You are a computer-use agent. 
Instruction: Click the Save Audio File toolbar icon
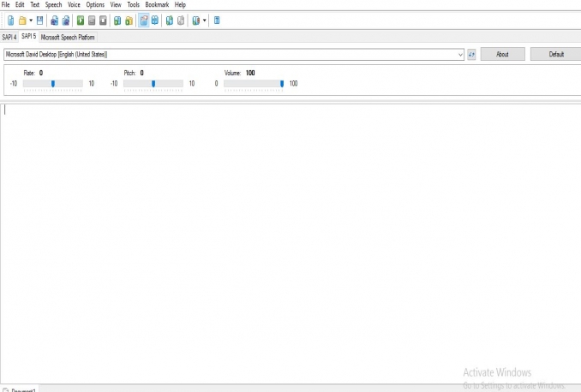pos(117,21)
